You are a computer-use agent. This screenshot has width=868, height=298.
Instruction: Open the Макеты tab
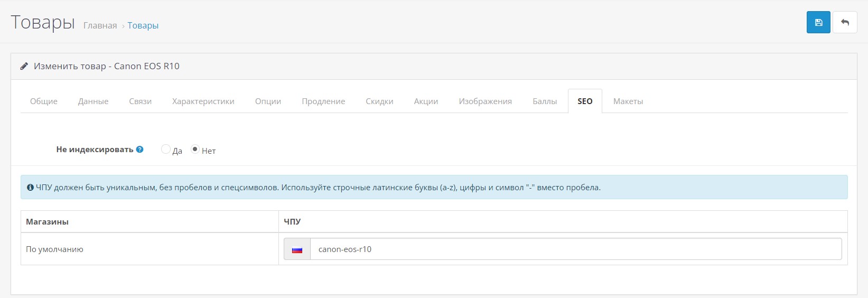coord(628,101)
